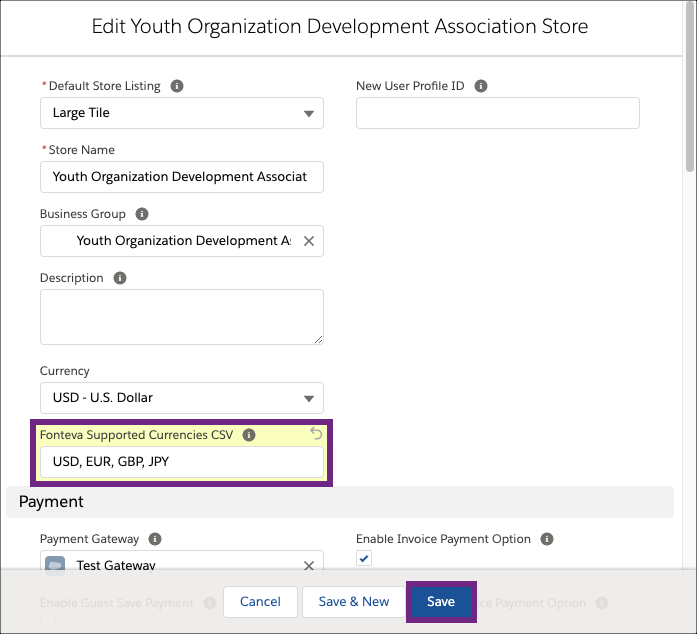697x634 pixels.
Task: Click info icon next to Payment Gateway
Action: (155, 539)
